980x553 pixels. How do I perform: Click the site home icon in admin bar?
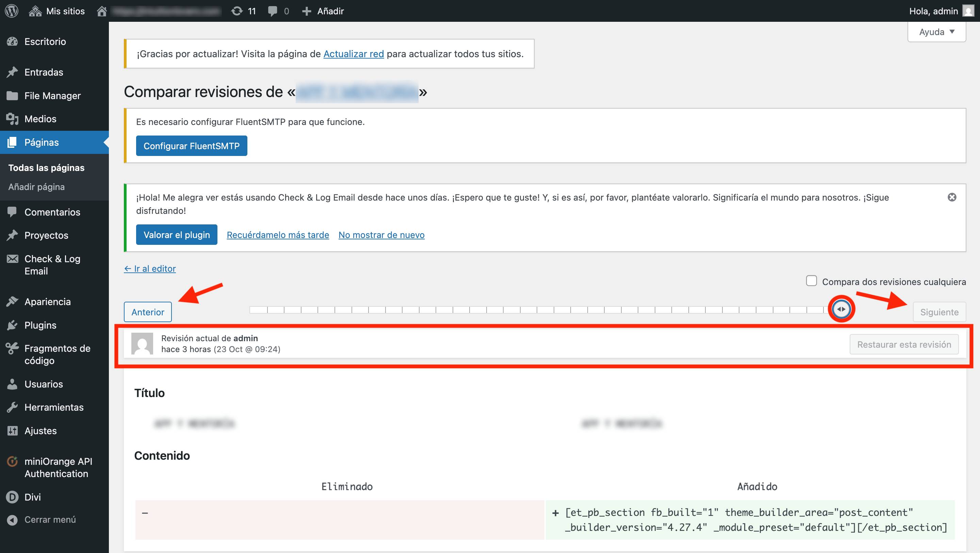102,11
